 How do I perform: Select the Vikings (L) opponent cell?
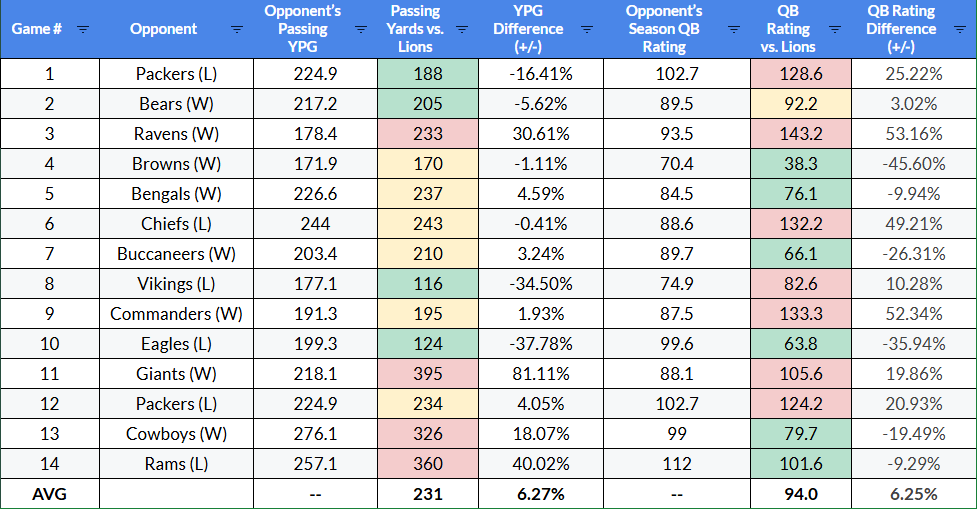pyautogui.click(x=176, y=284)
